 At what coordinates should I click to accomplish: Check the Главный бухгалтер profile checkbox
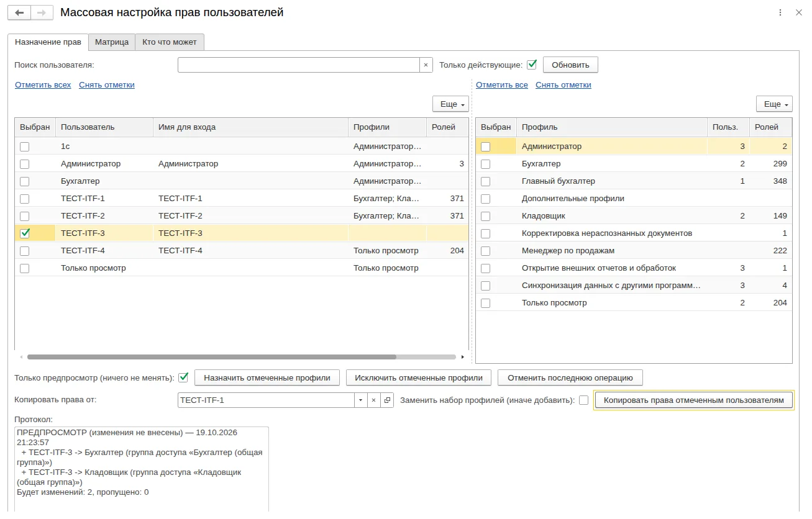(486, 181)
